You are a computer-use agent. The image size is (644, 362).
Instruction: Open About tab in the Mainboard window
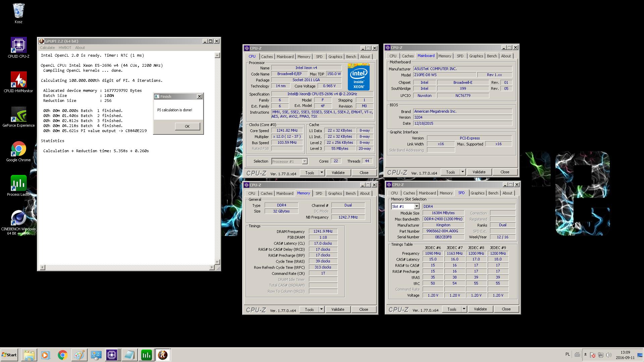point(506,56)
